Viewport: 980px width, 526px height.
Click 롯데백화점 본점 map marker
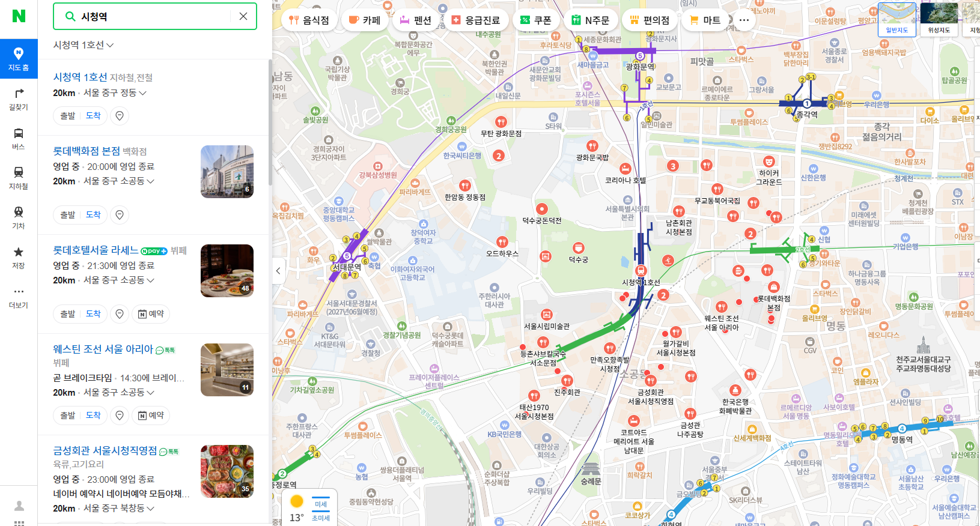(x=774, y=287)
